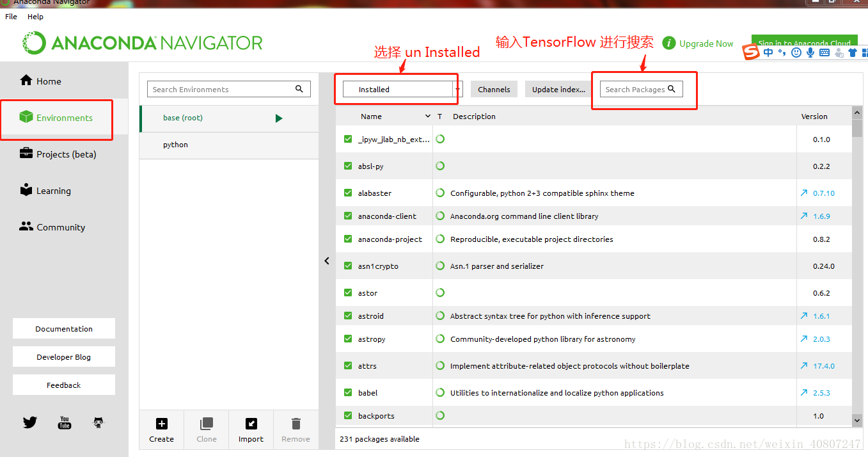Focus the Search Packages field

pyautogui.click(x=641, y=89)
